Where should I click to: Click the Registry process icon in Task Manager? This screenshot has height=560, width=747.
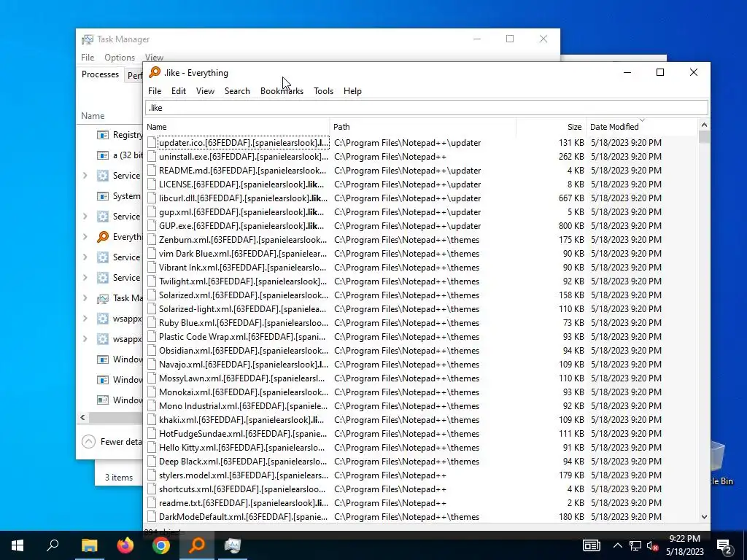(x=102, y=135)
